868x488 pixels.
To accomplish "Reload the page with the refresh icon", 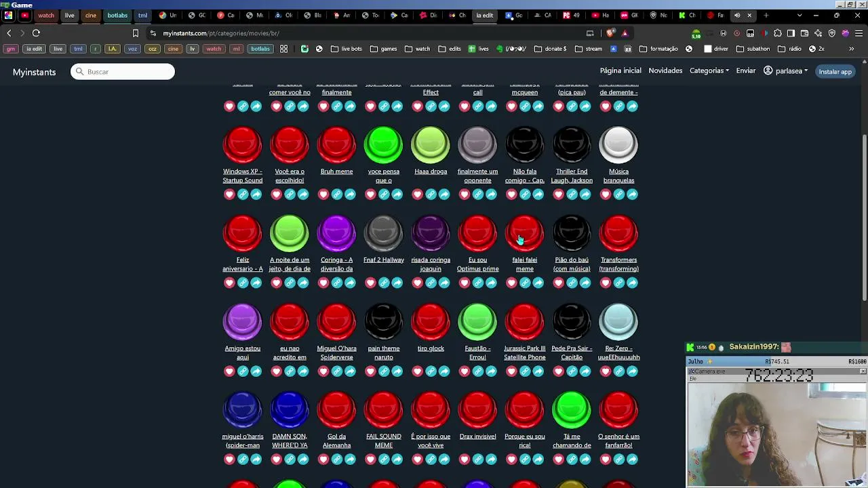I will coord(36,33).
